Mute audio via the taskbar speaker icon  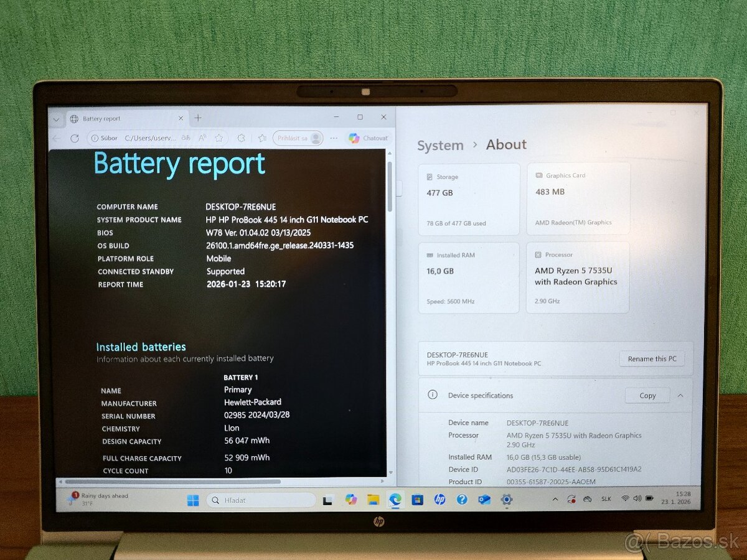(638, 498)
